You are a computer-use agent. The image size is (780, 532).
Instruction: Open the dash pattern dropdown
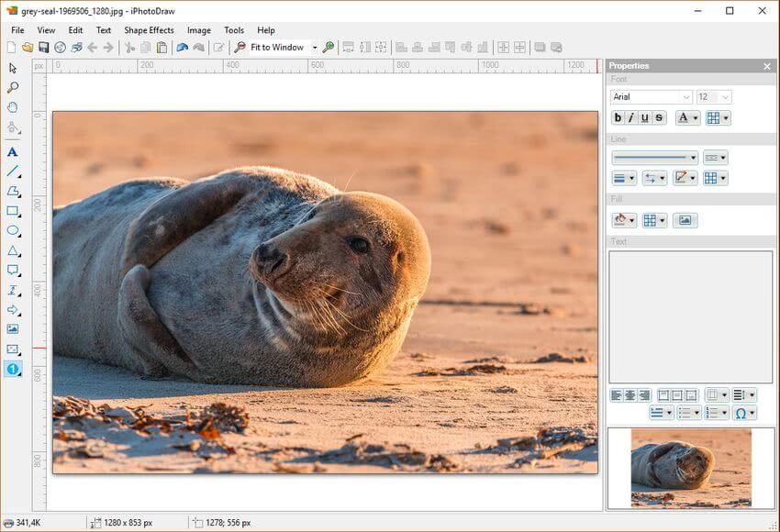tap(716, 158)
